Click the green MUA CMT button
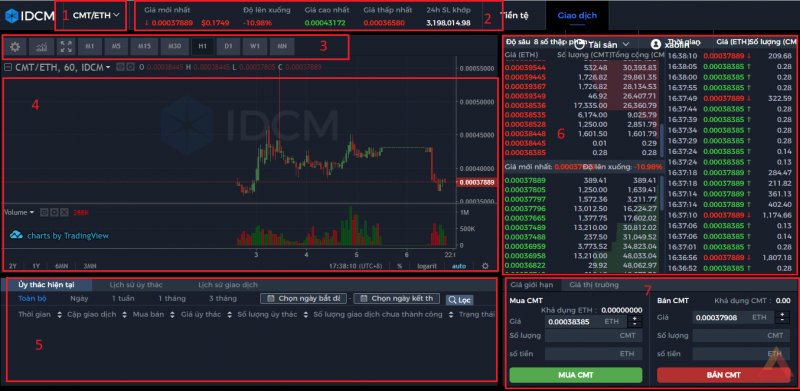800x391 pixels. coord(576,375)
